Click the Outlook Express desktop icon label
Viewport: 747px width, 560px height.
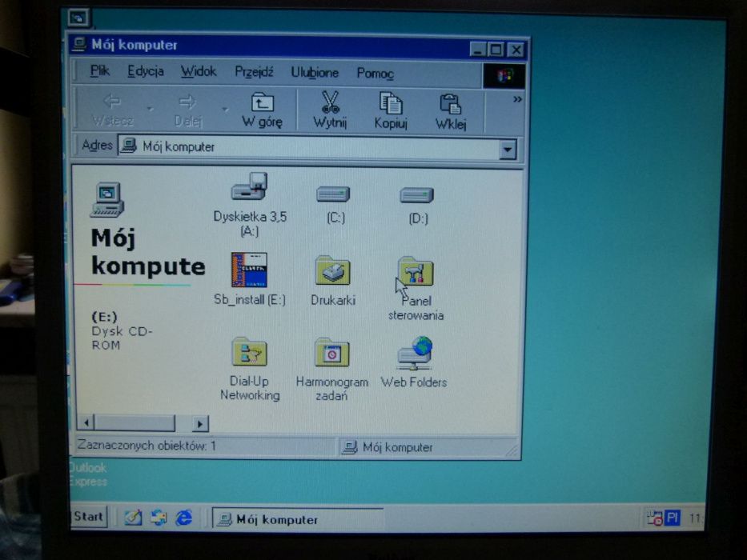tap(88, 474)
